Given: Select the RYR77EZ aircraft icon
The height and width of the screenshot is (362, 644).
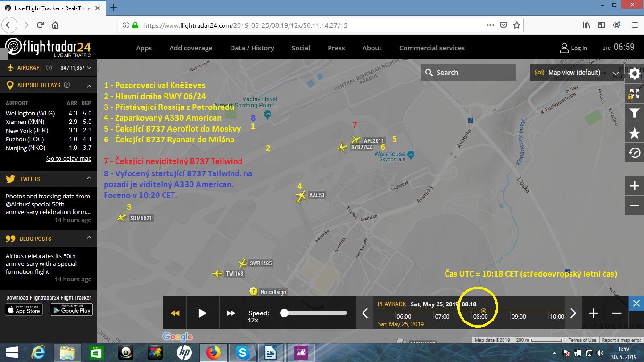Looking at the screenshot, I should click(x=343, y=148).
